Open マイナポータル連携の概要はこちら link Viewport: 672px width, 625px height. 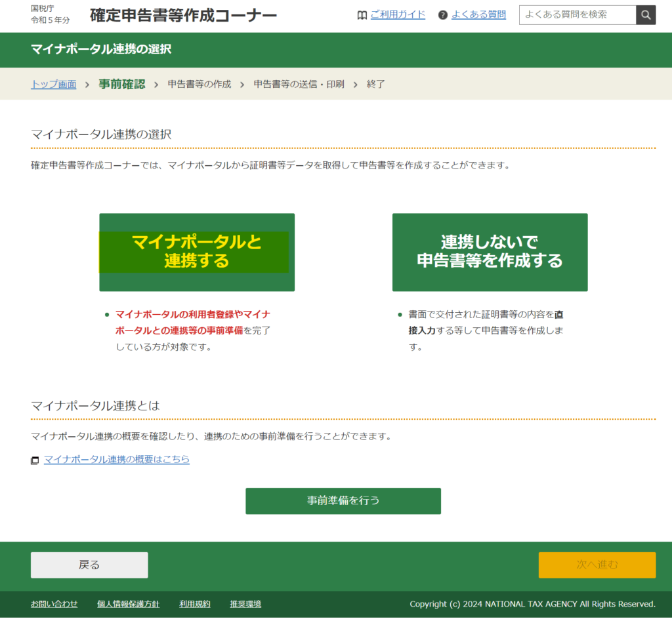117,460
